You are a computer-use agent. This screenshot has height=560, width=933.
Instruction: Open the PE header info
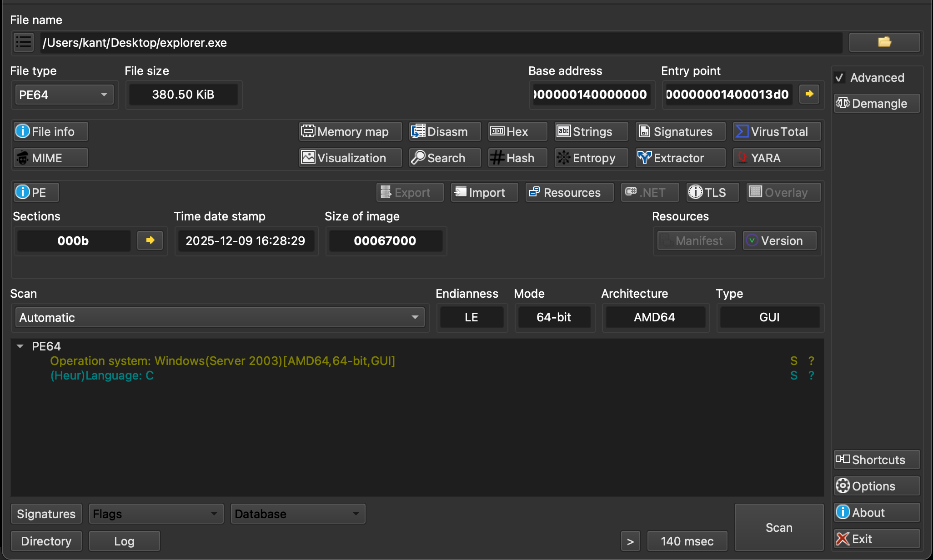coord(36,192)
